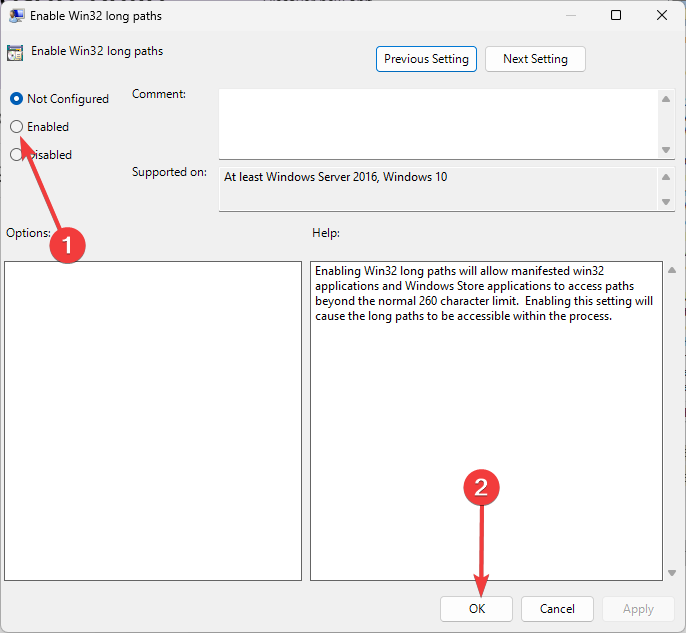Click Supported on box scroll up arrow
This screenshot has width=686, height=633.
coord(666,177)
